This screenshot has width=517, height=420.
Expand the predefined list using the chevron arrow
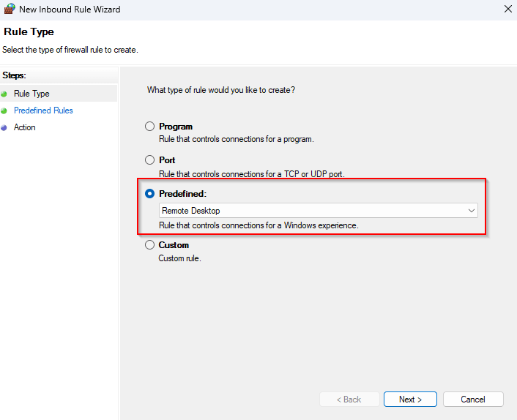pos(472,211)
